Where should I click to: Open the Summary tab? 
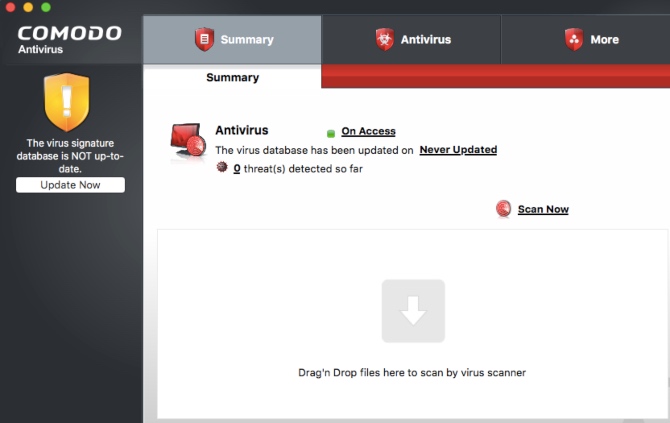pos(232,40)
